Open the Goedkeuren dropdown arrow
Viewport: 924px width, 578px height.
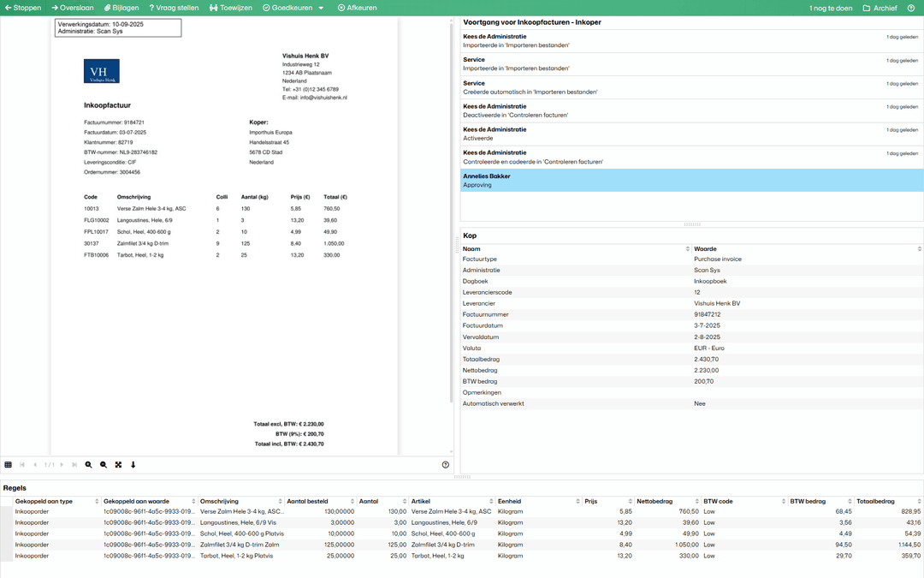(x=321, y=8)
